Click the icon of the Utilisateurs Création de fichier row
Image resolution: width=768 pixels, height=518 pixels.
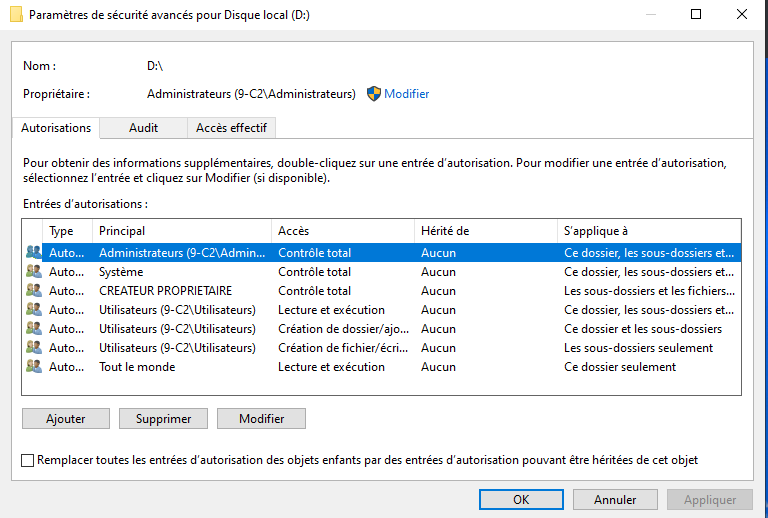(x=34, y=348)
